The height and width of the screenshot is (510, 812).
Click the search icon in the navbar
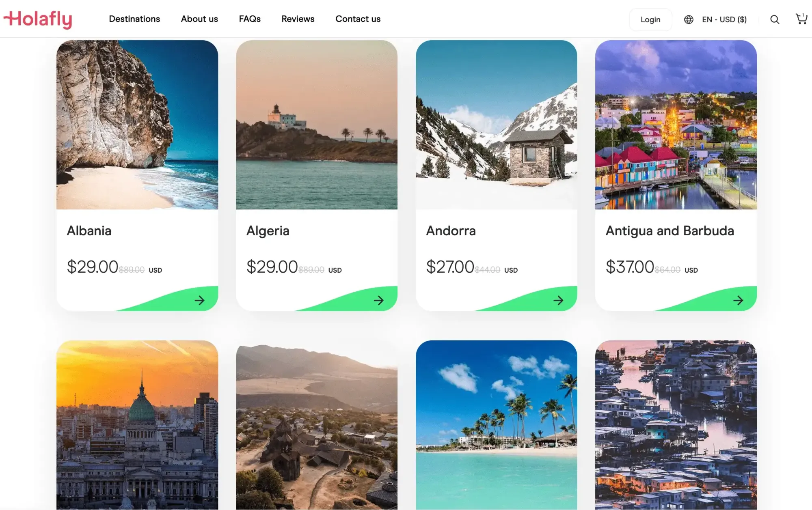(x=775, y=19)
